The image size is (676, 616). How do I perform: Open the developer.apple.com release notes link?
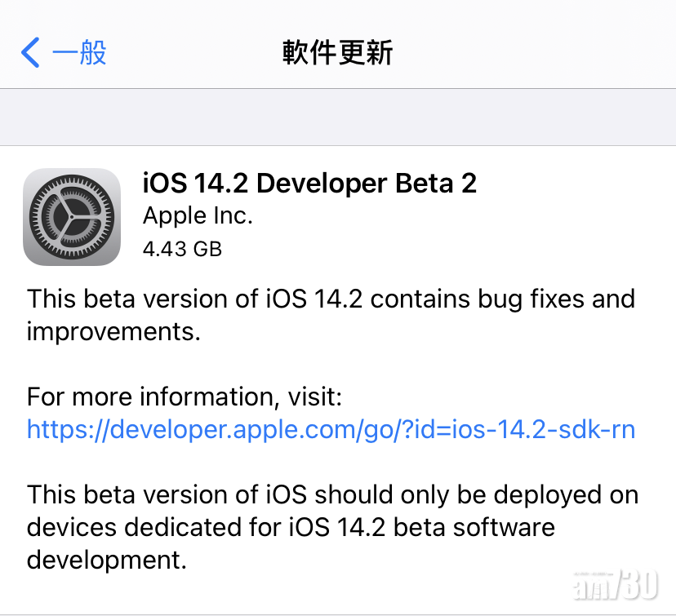331,429
